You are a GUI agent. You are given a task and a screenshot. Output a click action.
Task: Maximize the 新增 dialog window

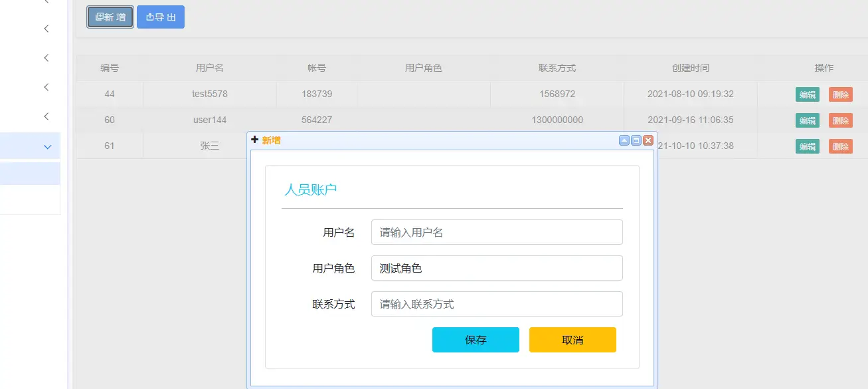[636, 140]
